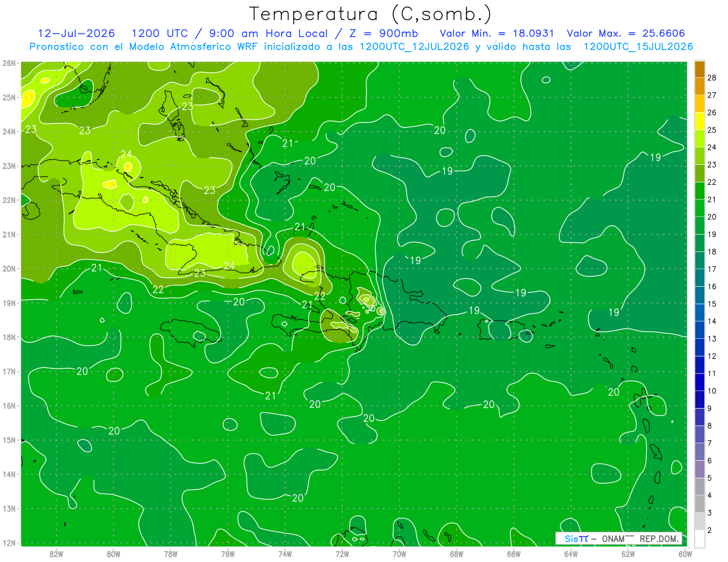728x562 pixels.
Task: Click the latitude axis label '14N'
Action: [8, 474]
